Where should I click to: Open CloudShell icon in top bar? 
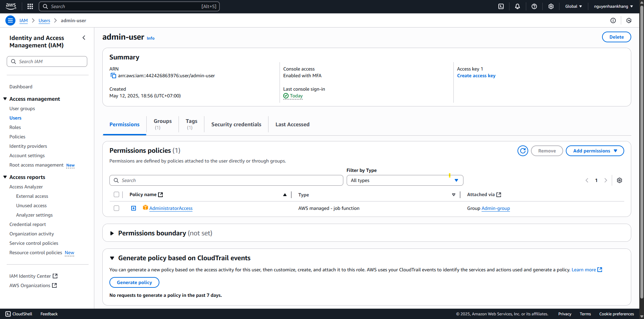click(x=501, y=6)
